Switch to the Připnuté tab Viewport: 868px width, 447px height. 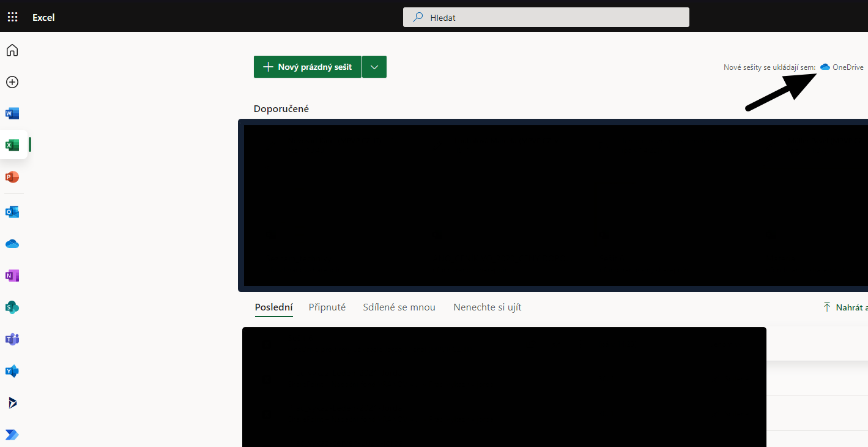click(x=327, y=307)
